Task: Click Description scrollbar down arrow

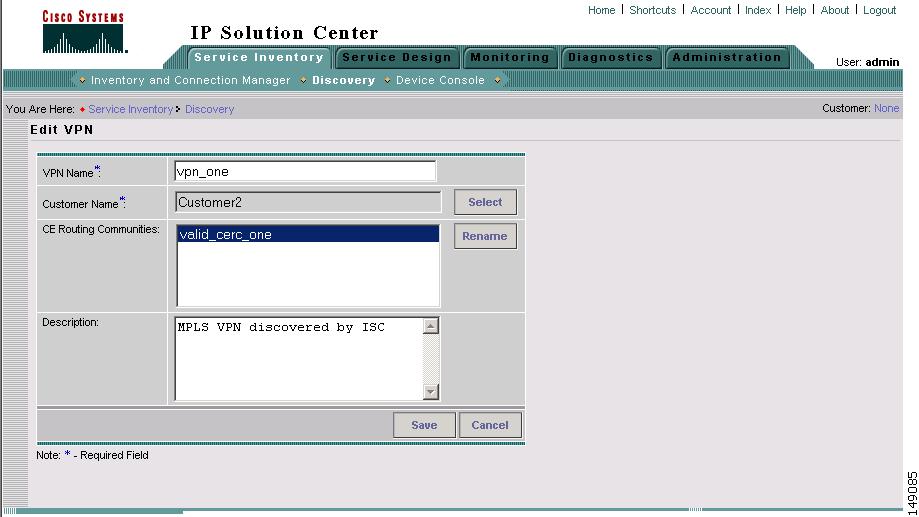Action: 431,392
